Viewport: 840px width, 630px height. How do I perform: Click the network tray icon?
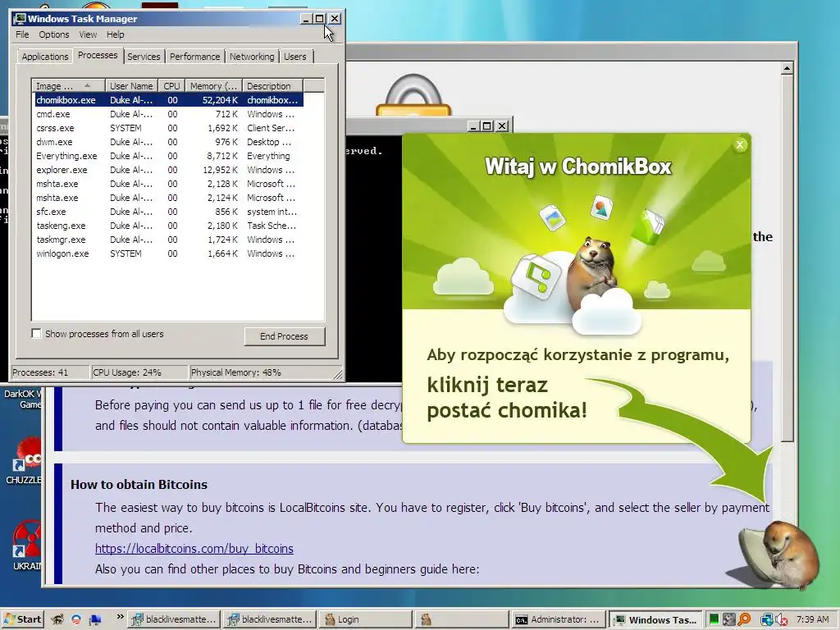tap(767, 620)
